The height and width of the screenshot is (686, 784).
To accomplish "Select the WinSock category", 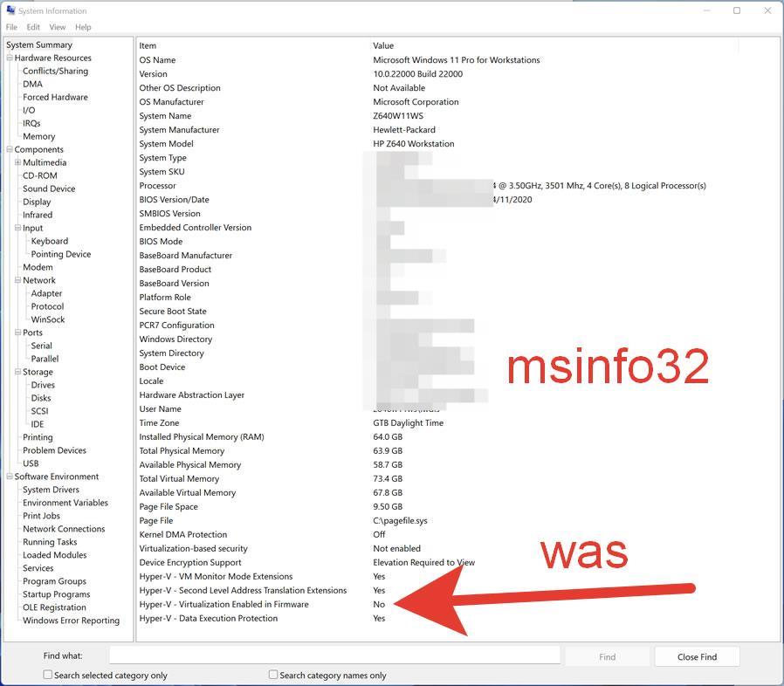I will pos(48,319).
